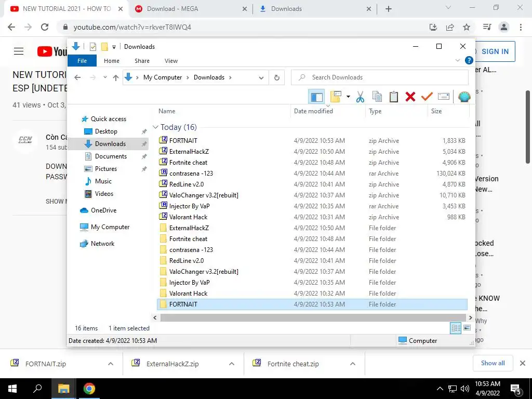The image size is (532, 399).
Task: Open Chrome three-dot menu
Action: click(521, 27)
